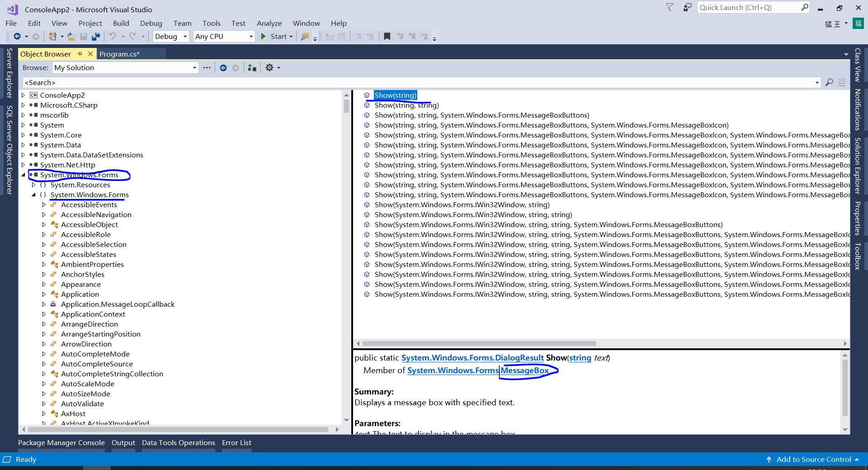Click the Find in Files toolbar icon
868x470 pixels.
point(305,37)
